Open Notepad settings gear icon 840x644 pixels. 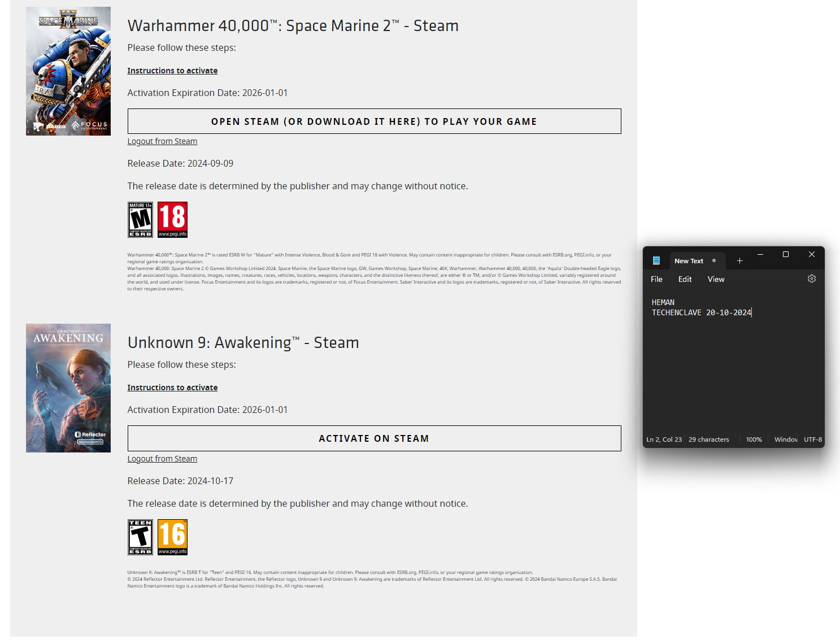(811, 279)
